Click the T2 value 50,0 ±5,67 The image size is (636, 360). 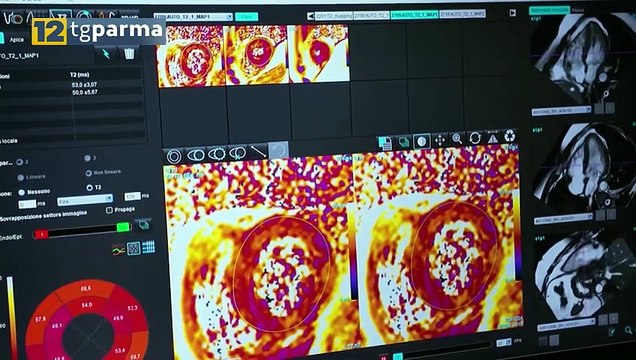85,92
